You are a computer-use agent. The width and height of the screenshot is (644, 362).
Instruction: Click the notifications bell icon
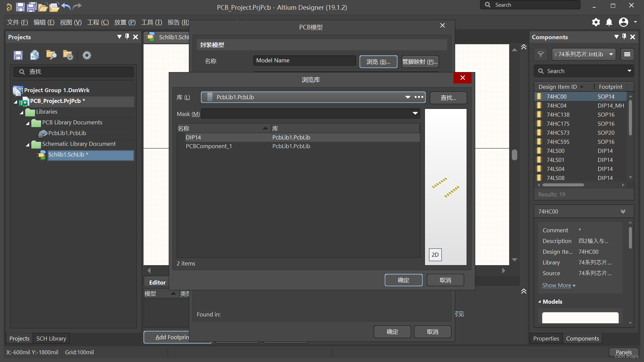pos(609,22)
